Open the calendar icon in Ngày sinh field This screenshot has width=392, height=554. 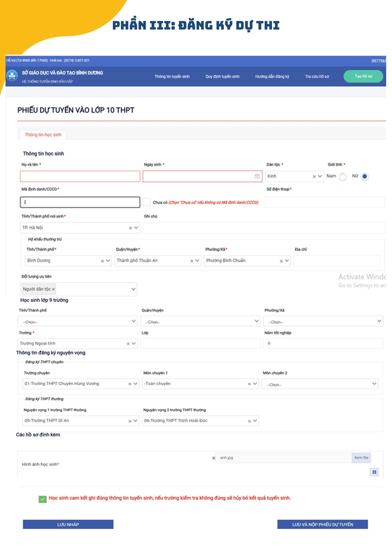click(257, 176)
